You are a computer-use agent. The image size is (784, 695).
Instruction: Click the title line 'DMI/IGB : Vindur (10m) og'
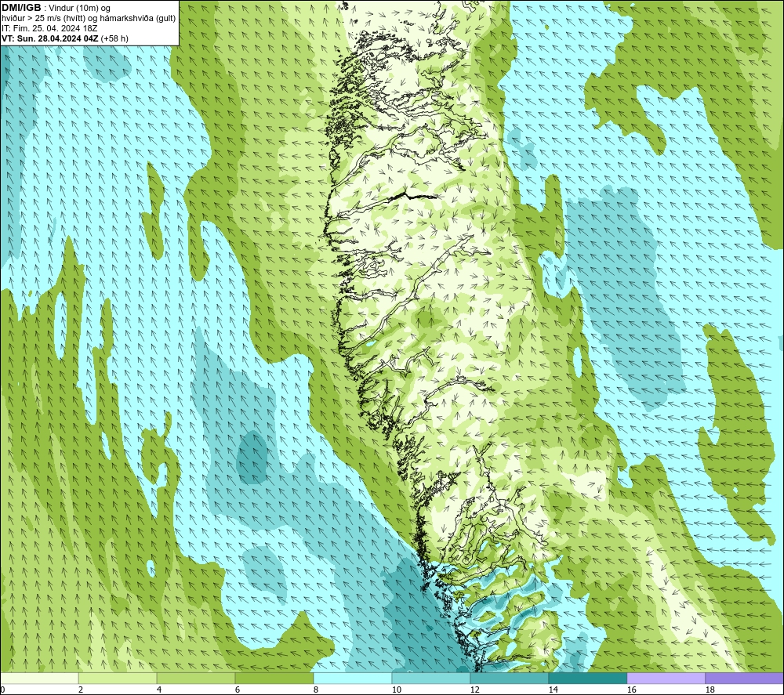[x=56, y=8]
